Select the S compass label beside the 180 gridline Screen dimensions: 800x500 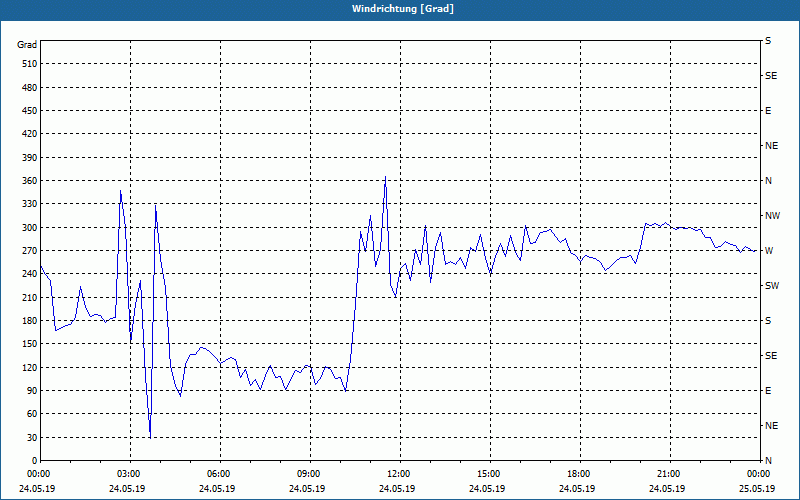click(x=768, y=321)
